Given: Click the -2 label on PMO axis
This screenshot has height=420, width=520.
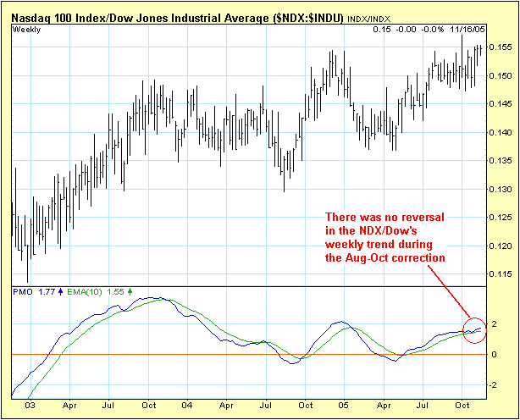Looking at the screenshot, I should 496,384.
